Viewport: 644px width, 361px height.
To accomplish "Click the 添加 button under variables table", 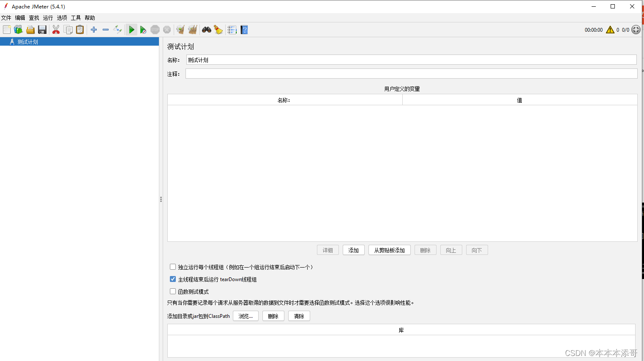I will 354,250.
